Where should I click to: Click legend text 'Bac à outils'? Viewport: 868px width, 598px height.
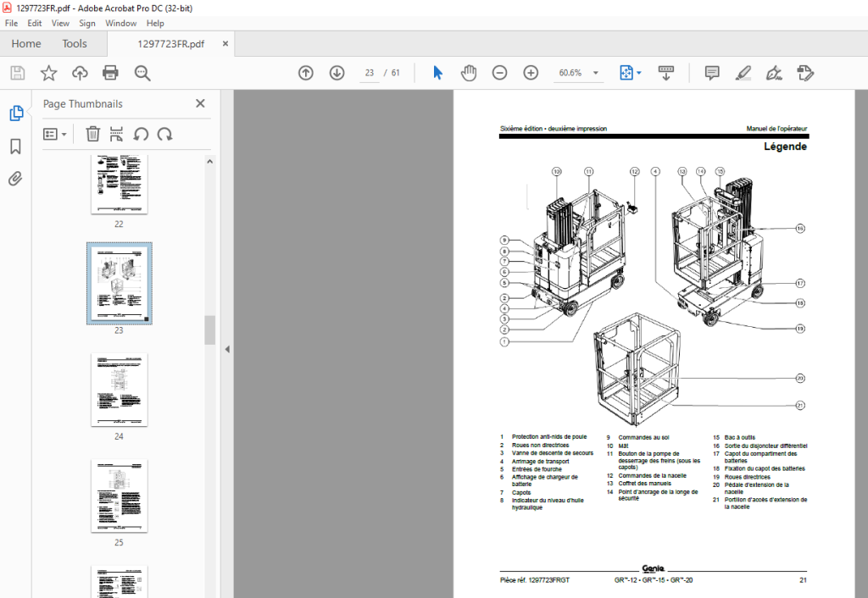[x=739, y=438]
